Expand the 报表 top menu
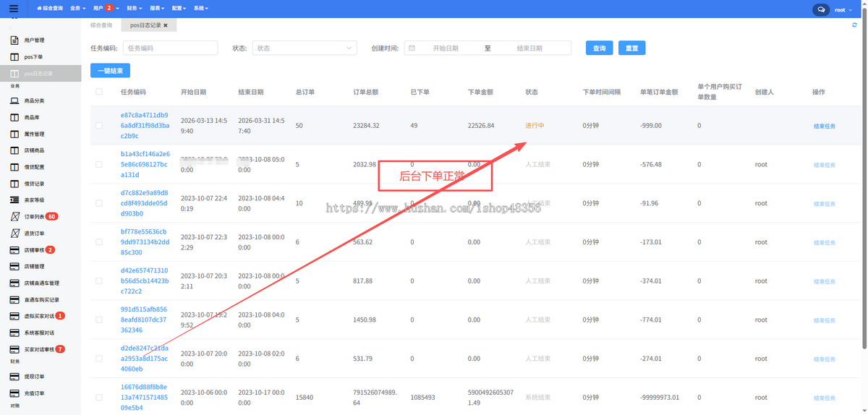Viewport: 868px width, 415px height. [156, 9]
